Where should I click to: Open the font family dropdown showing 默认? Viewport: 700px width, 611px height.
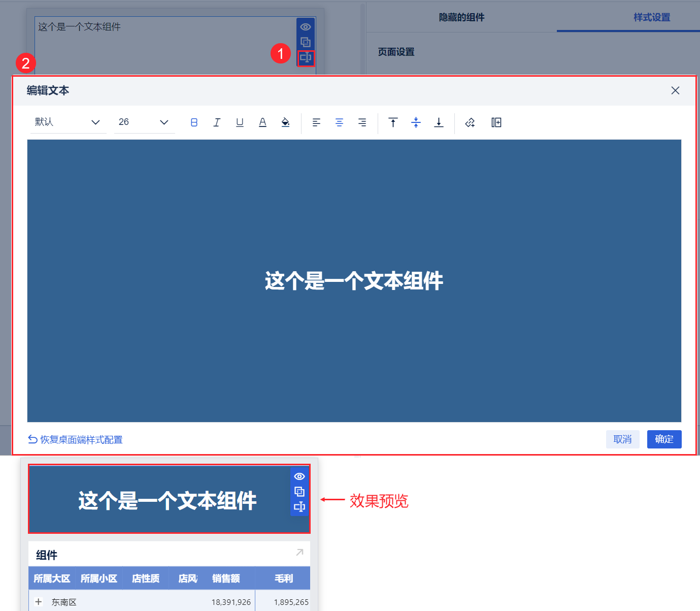[x=68, y=122]
